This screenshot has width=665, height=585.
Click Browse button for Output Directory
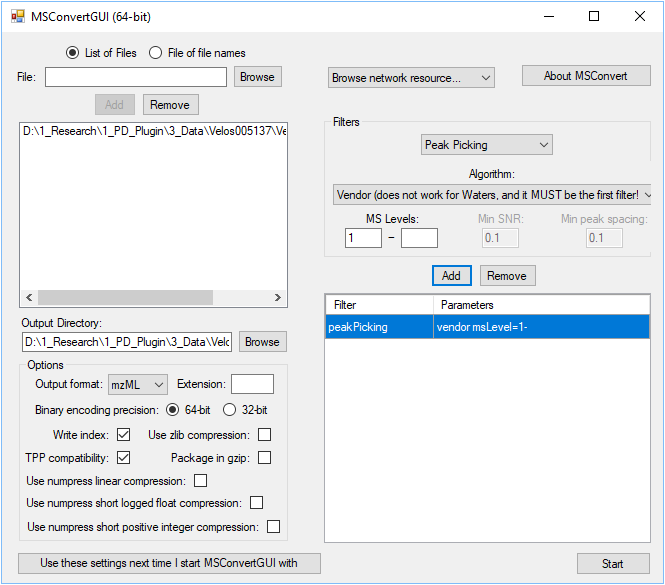tap(263, 342)
